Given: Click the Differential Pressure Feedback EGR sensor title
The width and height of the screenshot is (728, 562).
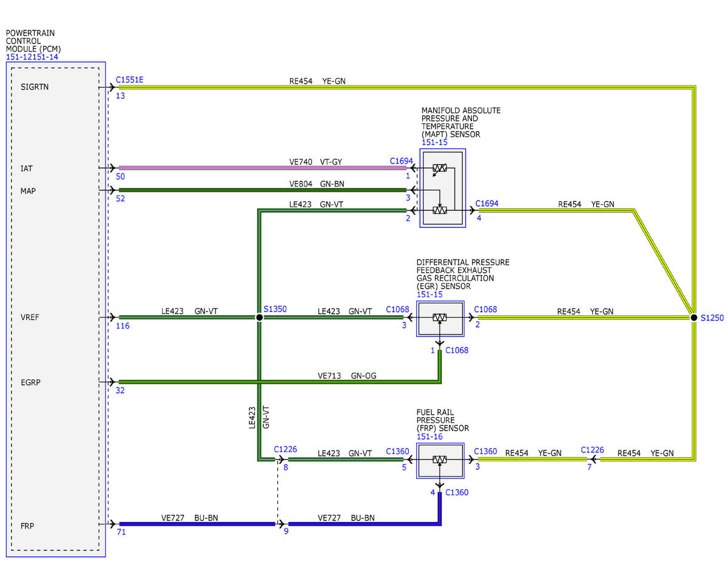Looking at the screenshot, I should 463,274.
